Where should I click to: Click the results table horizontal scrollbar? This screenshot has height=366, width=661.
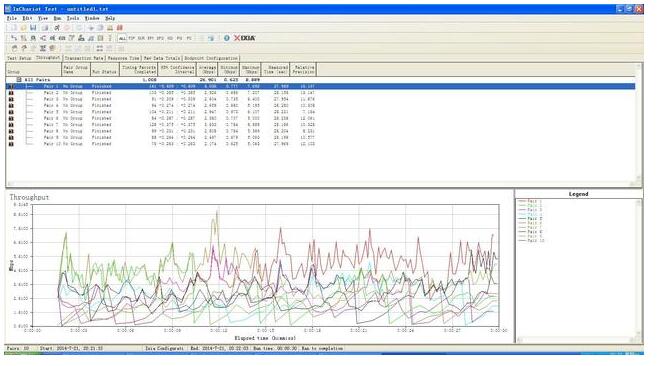pyautogui.click(x=320, y=183)
